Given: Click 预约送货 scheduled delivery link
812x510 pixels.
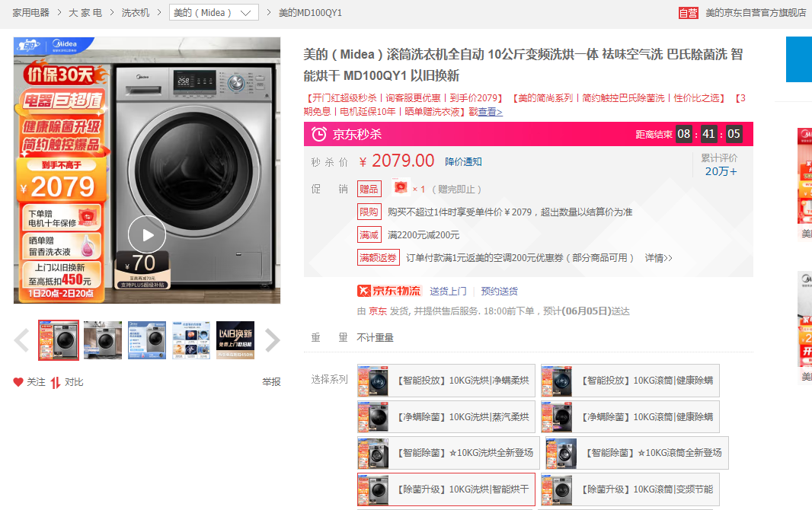Looking at the screenshot, I should click(x=499, y=292).
